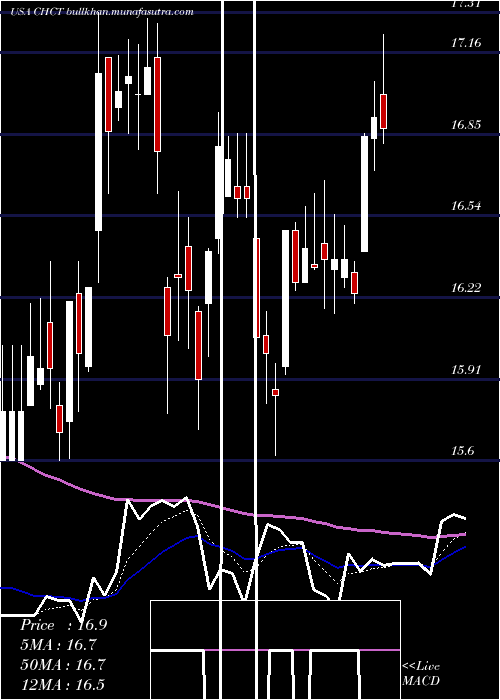Click the Price : 16.9 readout
Image resolution: width=500 pixels, height=700 pixels.
[x=63, y=625]
